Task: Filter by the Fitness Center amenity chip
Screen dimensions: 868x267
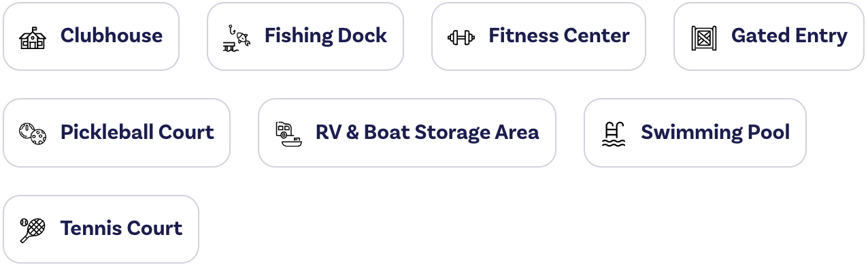Action: (x=539, y=37)
